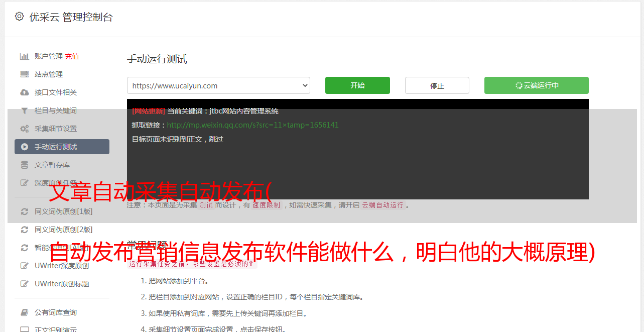644x332 pixels.
Task: Click the 停止 button
Action: 437,85
